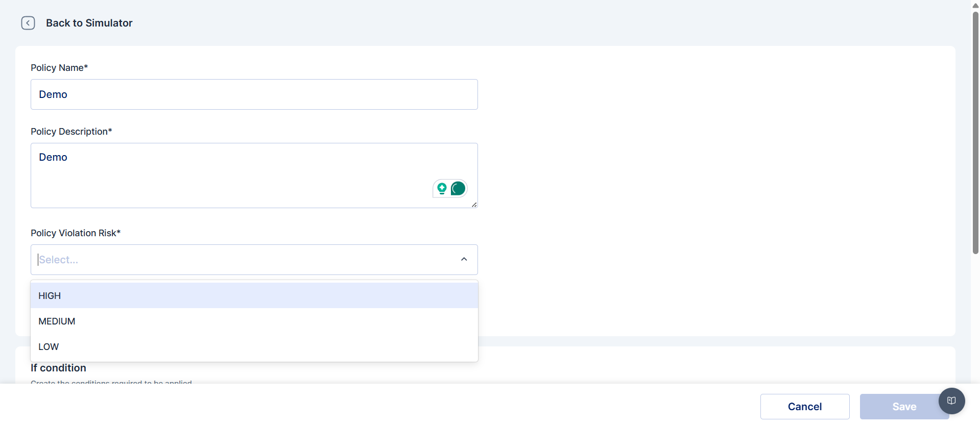Viewport: 980px width, 426px height.
Task: Click the Grammarly lightbulb suggestion icon
Action: click(x=442, y=189)
